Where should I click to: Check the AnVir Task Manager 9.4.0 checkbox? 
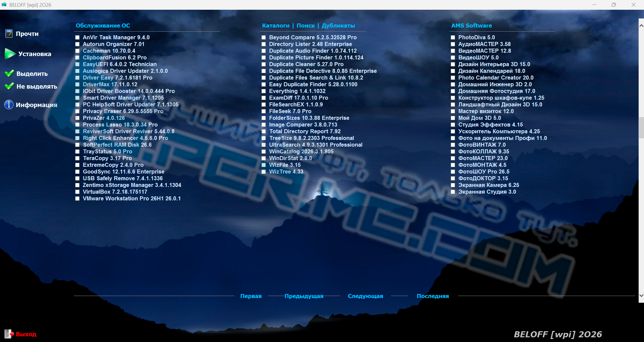tap(78, 38)
